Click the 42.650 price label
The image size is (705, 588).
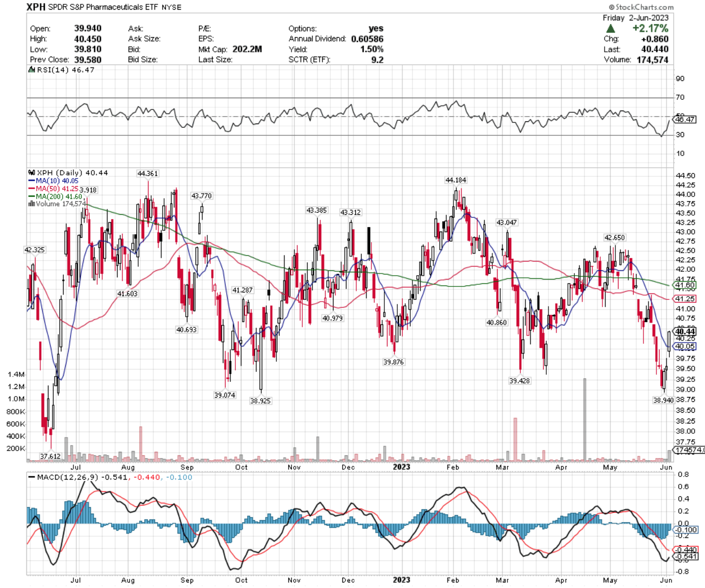click(x=614, y=237)
